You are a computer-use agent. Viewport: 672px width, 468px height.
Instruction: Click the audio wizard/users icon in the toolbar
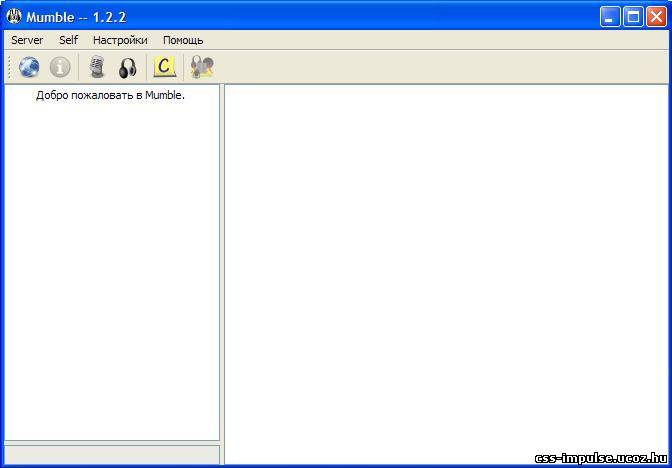point(202,67)
